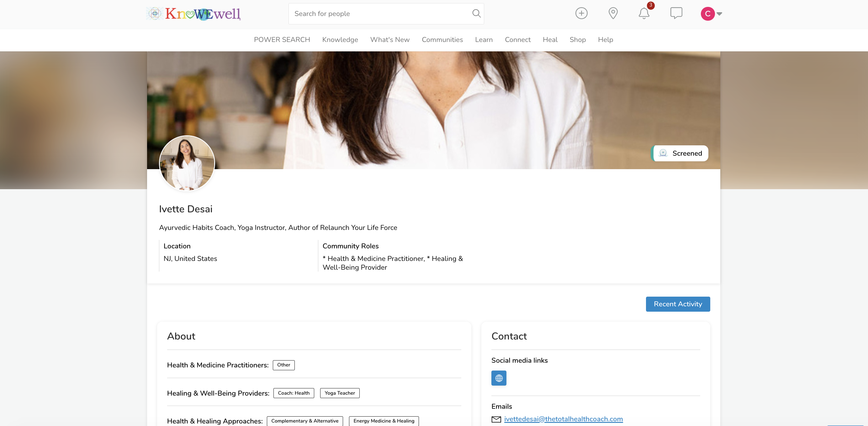Click the website globe social link
This screenshot has height=426, width=868.
tap(499, 378)
